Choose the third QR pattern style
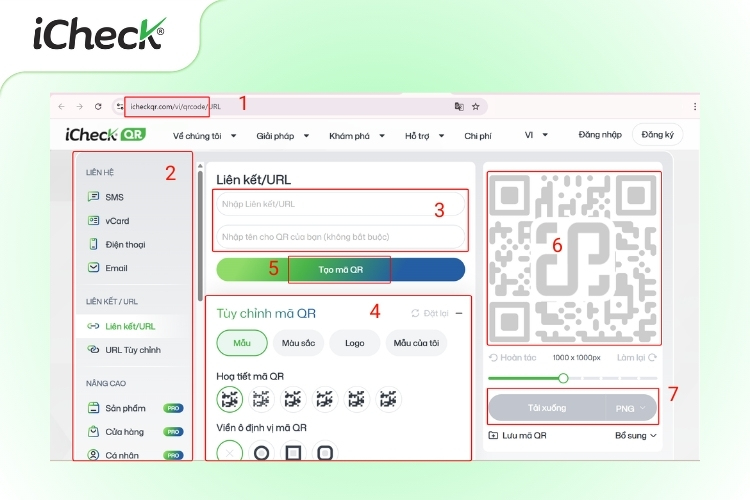Image resolution: width=750 pixels, height=500 pixels. [293, 399]
